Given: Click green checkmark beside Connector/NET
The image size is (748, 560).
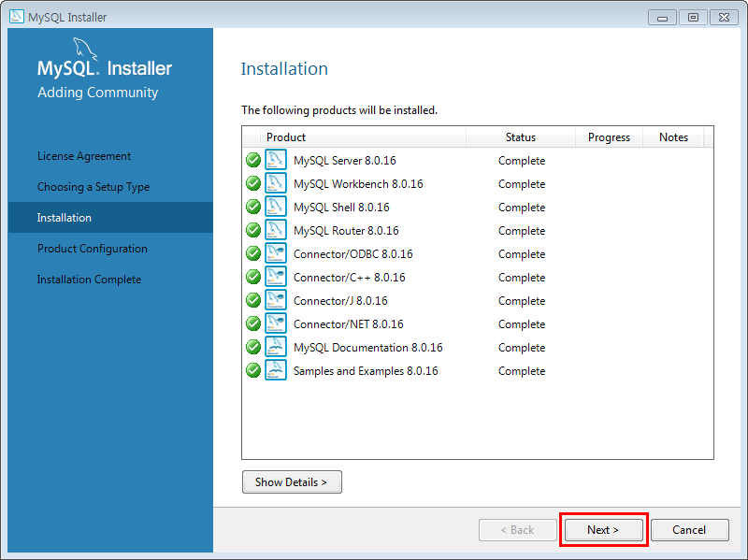Looking at the screenshot, I should pos(253,323).
